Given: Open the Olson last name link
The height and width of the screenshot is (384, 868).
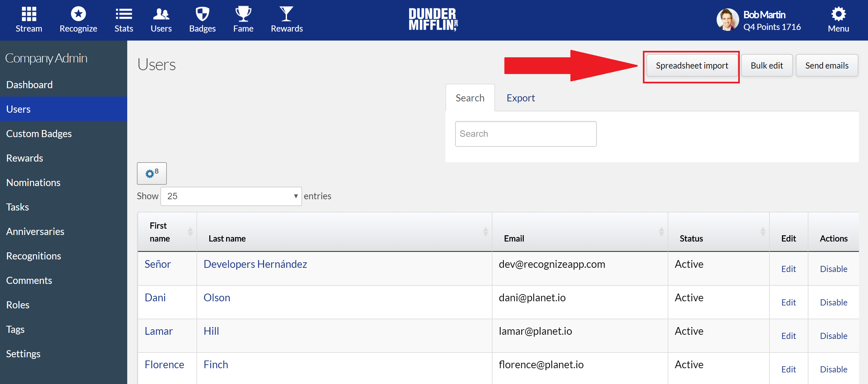Looking at the screenshot, I should click(x=217, y=297).
